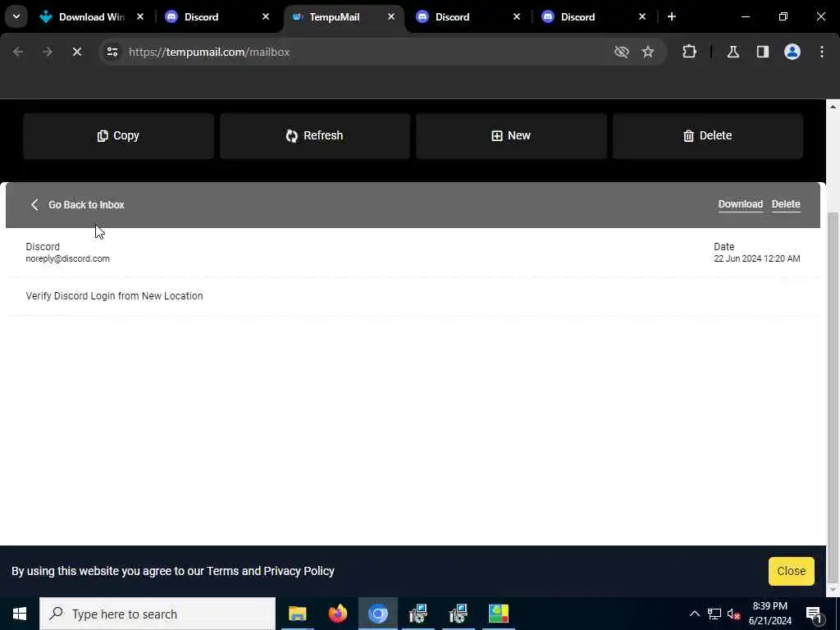Go forward to next page
The image size is (840, 630).
[47, 52]
